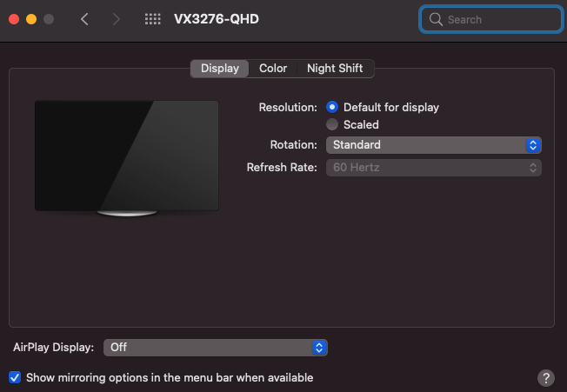
Task: Minimize the window with the yellow button
Action: tap(30, 19)
